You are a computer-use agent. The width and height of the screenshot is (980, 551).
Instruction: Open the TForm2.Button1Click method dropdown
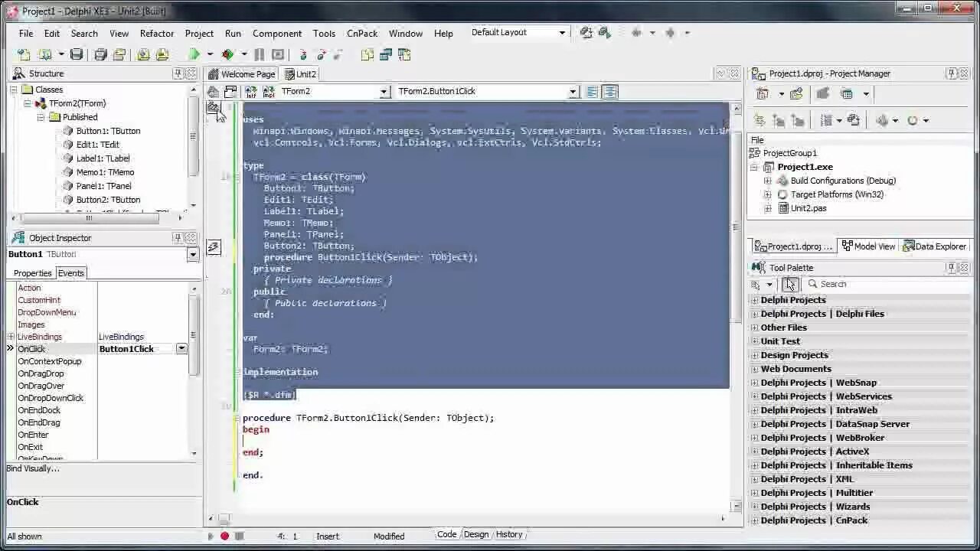[x=573, y=91]
